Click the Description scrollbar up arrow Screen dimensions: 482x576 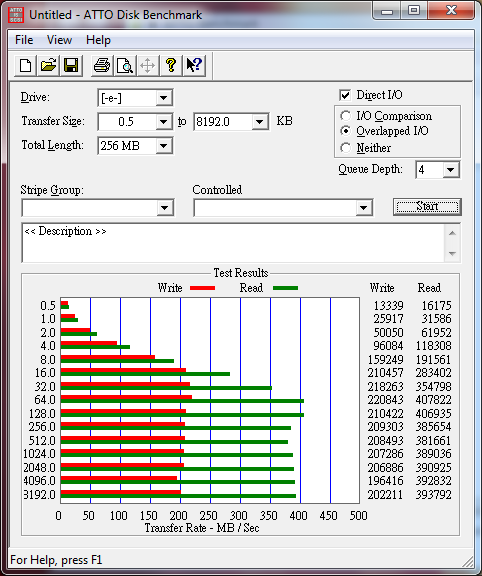(452, 233)
